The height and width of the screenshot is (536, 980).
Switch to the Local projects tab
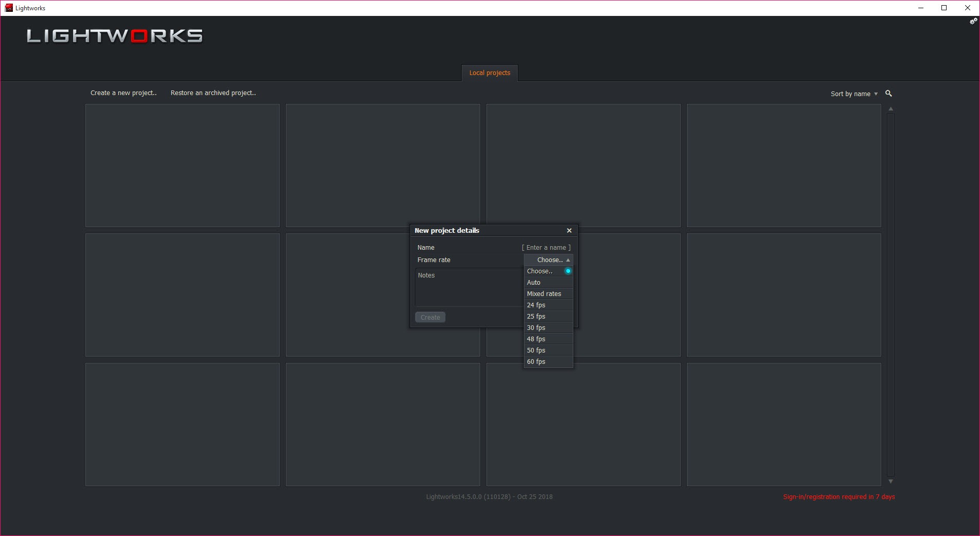(489, 73)
